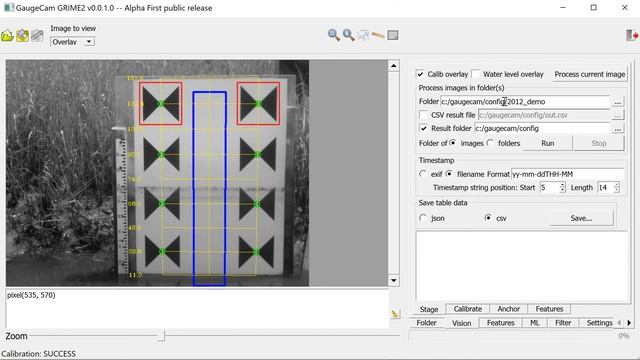
Task: Toggle the Calib overlay checkbox
Action: (420, 74)
